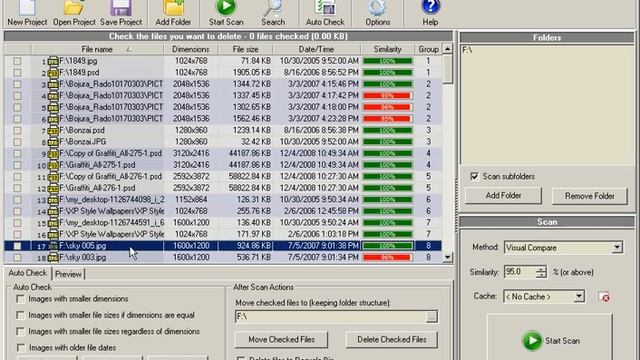
Task: Click the browse button of move-to path
Action: pos(431,317)
